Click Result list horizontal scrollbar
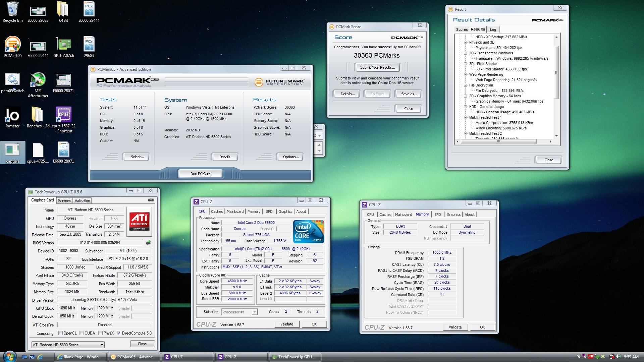 point(499,141)
